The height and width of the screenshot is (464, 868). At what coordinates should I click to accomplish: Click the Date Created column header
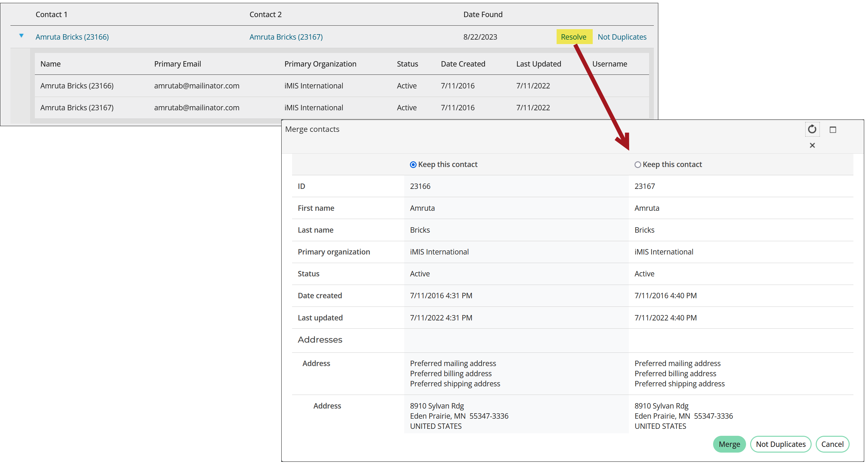pyautogui.click(x=463, y=64)
